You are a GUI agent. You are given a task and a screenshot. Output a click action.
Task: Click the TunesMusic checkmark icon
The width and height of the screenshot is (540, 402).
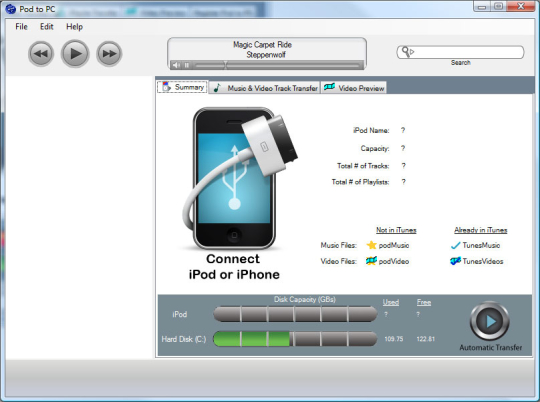coord(455,245)
